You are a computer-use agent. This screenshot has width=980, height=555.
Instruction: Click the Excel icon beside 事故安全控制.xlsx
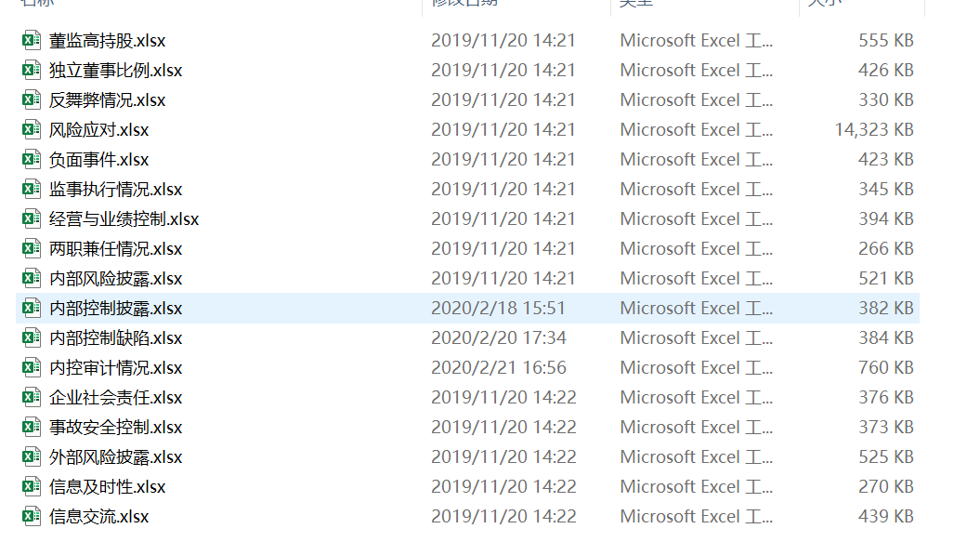[32, 427]
